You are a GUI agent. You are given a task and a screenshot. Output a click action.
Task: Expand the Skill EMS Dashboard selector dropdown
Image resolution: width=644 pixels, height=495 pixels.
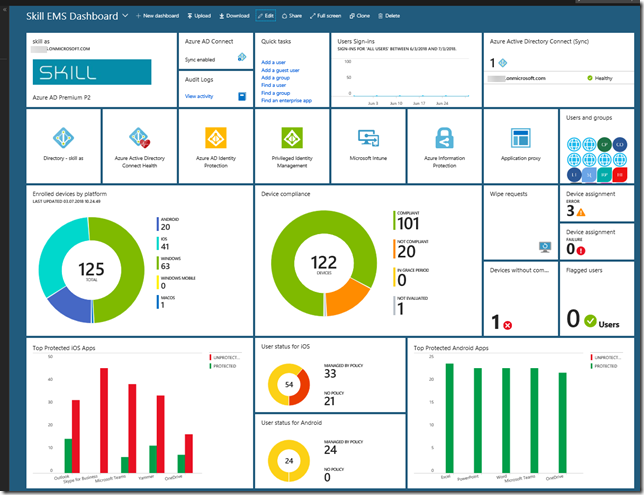tap(125, 17)
